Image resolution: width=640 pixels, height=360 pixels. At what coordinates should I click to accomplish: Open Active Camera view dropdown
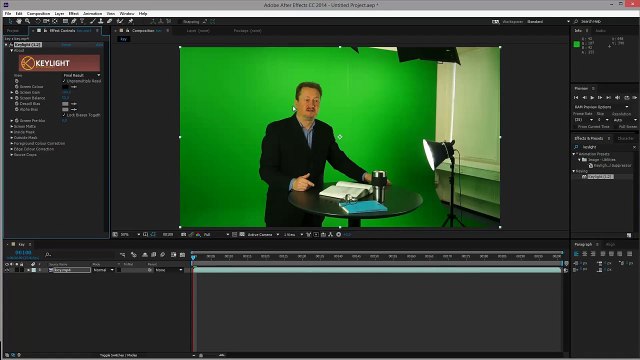[264, 235]
